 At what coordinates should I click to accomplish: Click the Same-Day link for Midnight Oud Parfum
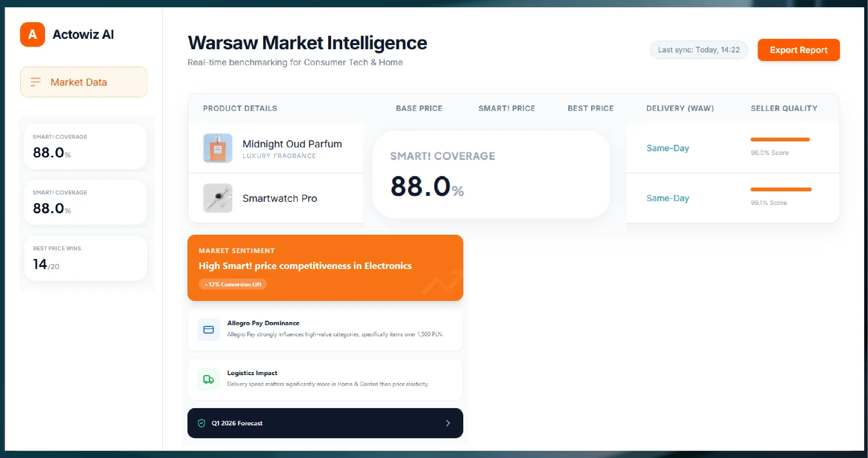pyautogui.click(x=667, y=148)
